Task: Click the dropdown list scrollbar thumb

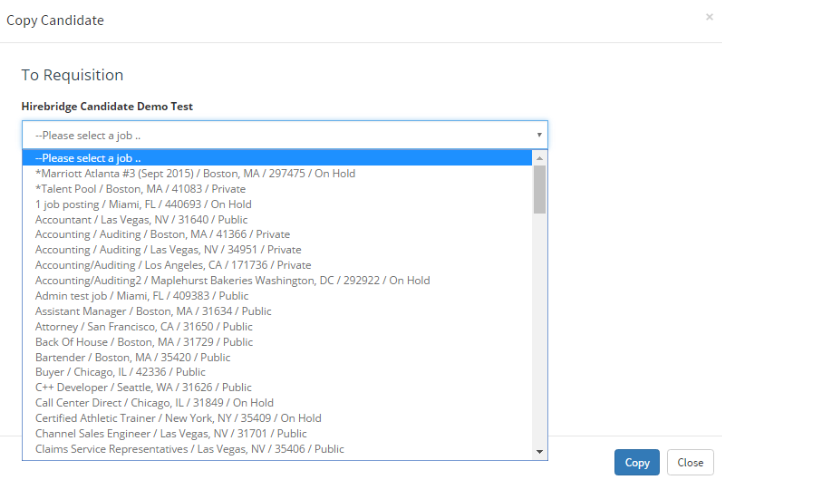Action: click(x=540, y=189)
